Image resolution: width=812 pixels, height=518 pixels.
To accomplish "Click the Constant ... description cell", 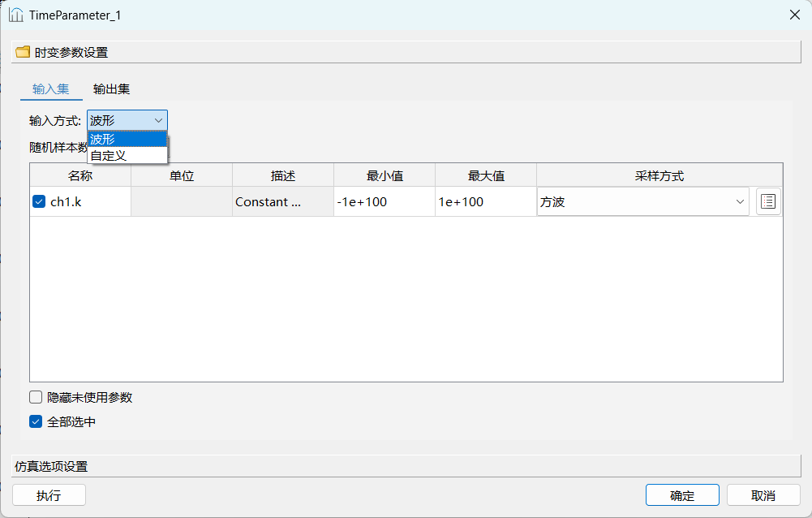I will (x=283, y=201).
